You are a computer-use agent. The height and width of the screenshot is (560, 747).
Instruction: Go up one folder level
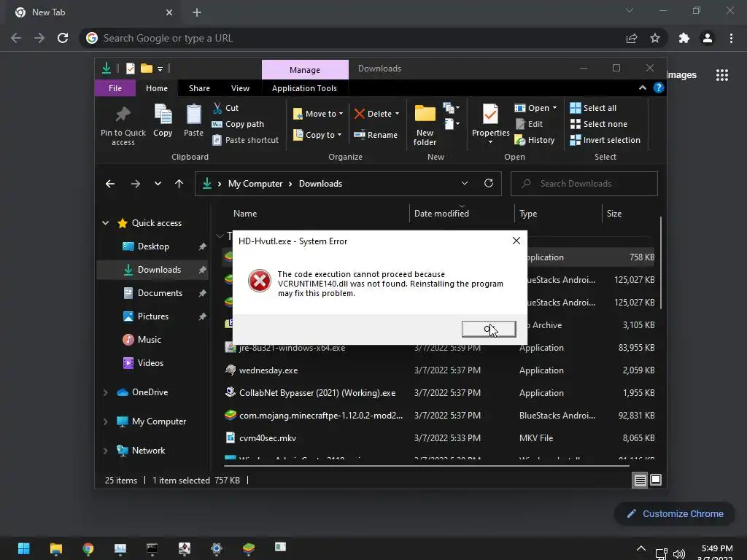click(179, 184)
